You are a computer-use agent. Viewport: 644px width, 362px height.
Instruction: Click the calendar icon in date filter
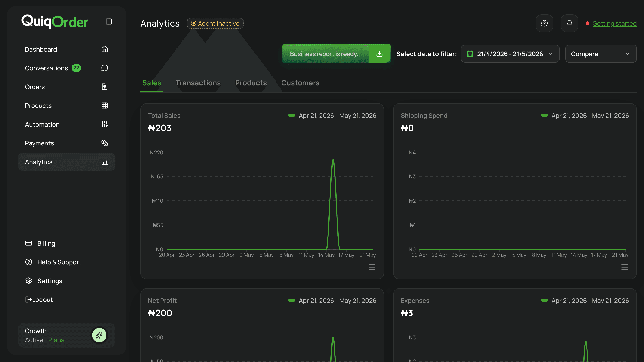click(470, 54)
